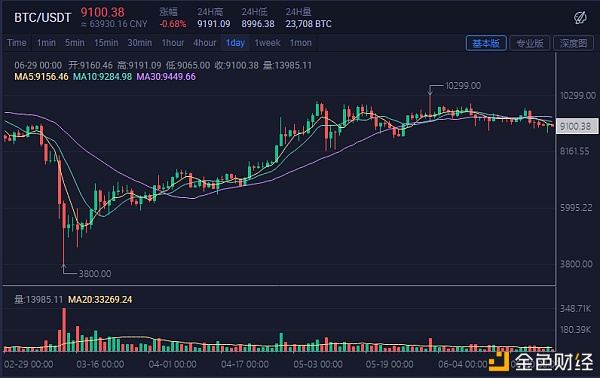
Task: Switch to the 4hour interval
Action: click(x=205, y=43)
